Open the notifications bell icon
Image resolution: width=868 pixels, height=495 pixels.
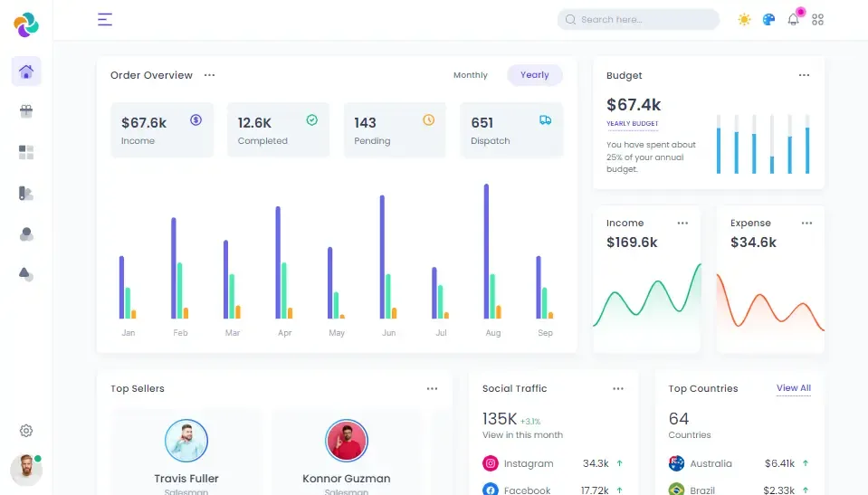tap(793, 19)
